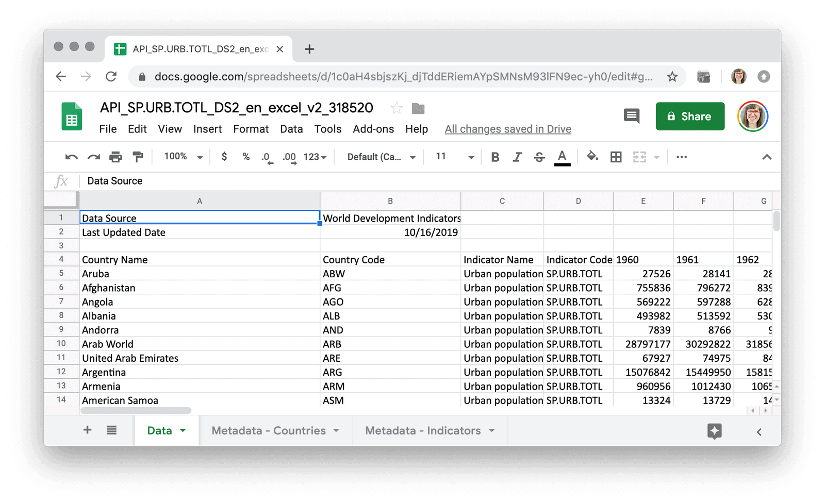Click browser reload icon
The height and width of the screenshot is (504, 825).
pos(111,77)
